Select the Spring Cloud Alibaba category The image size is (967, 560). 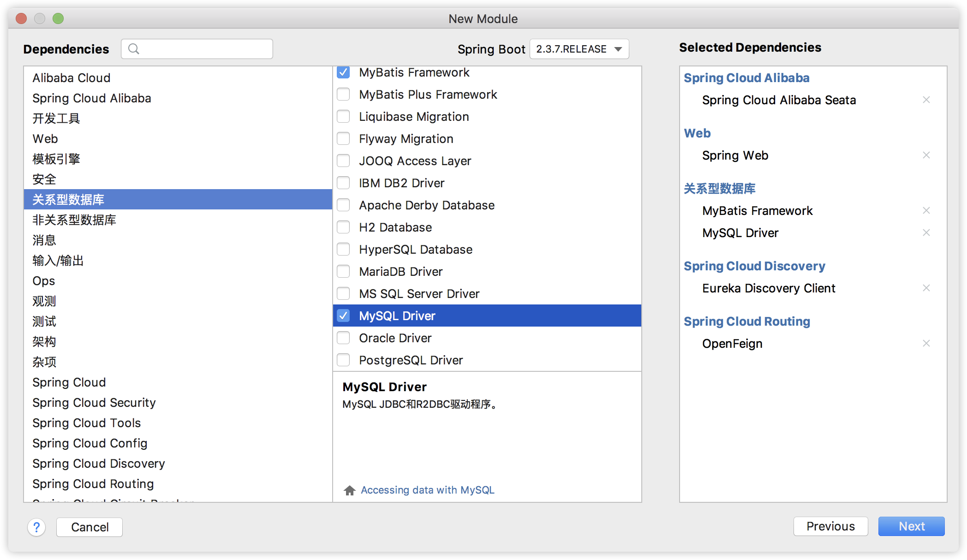92,98
